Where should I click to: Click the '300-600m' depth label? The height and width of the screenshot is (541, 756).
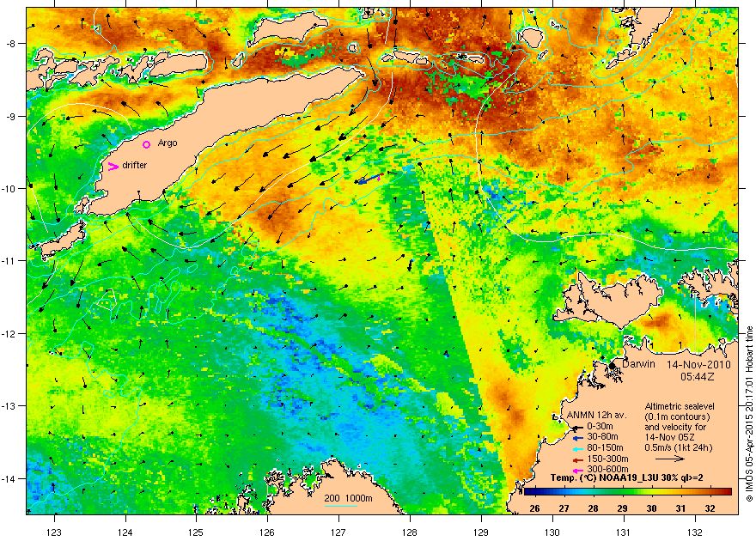pyautogui.click(x=607, y=469)
